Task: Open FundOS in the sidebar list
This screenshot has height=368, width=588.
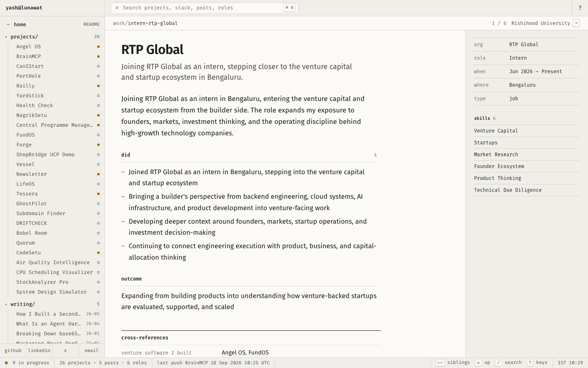Action: tap(57, 135)
